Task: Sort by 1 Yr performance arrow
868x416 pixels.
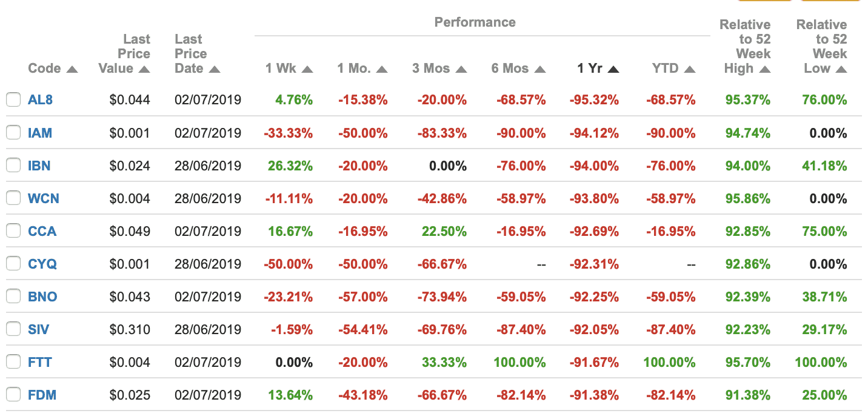Action: pyautogui.click(x=613, y=70)
